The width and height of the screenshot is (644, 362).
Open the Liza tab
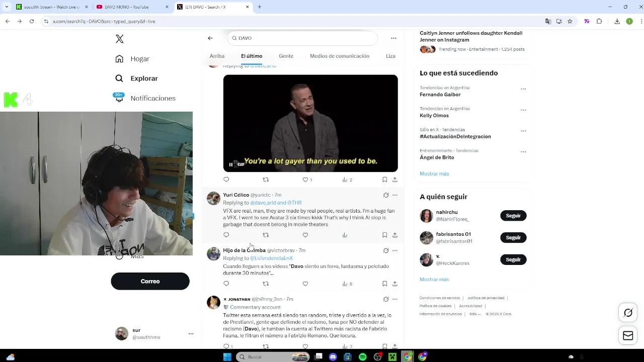(x=390, y=56)
